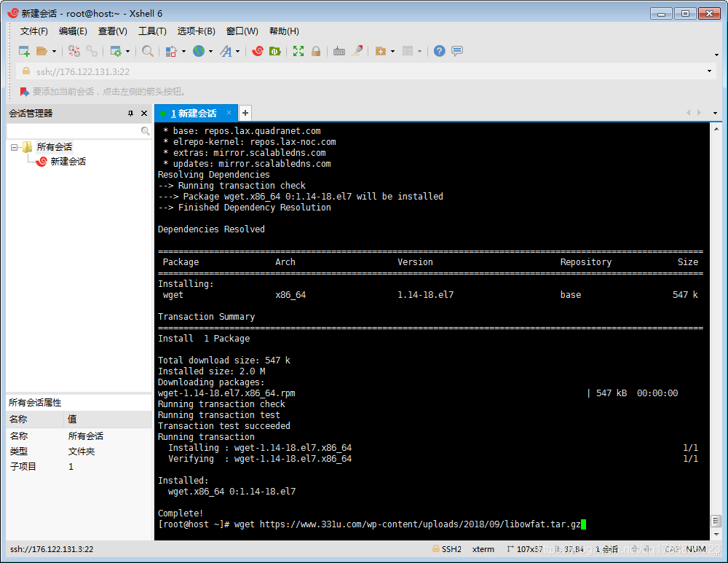Click the layout panes toolbar icon
This screenshot has width=728, height=563.
[408, 51]
